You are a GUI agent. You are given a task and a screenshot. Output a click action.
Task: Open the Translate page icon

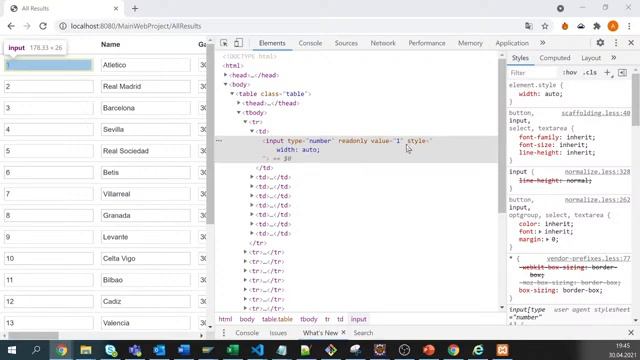(529, 26)
